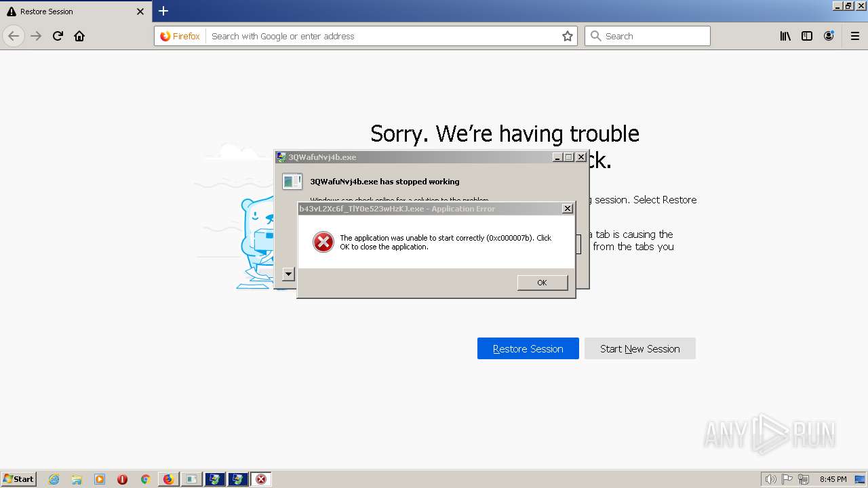Image resolution: width=868 pixels, height=488 pixels.
Task: Click the Firefox identity icon in address bar
Action: (180, 36)
